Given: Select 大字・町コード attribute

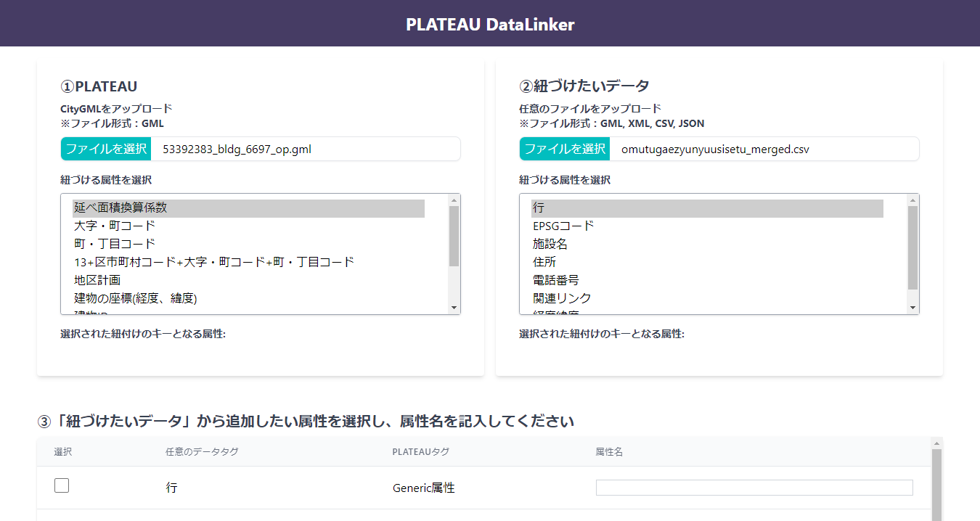Looking at the screenshot, I should point(248,226).
